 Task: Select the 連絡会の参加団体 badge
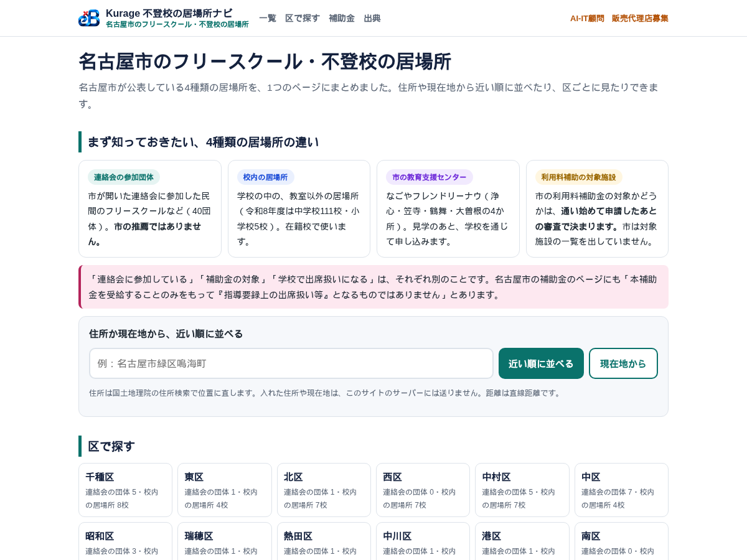(124, 177)
